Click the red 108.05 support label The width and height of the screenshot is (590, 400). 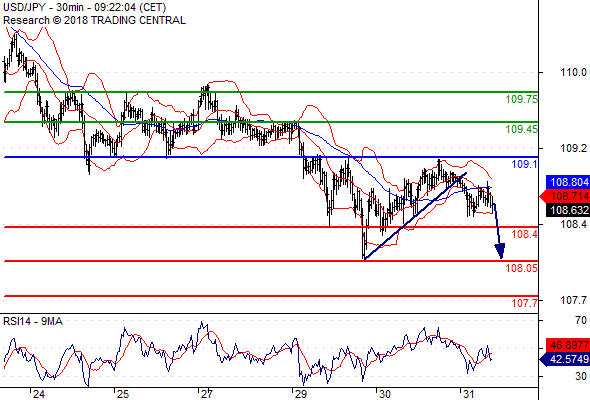tap(522, 268)
